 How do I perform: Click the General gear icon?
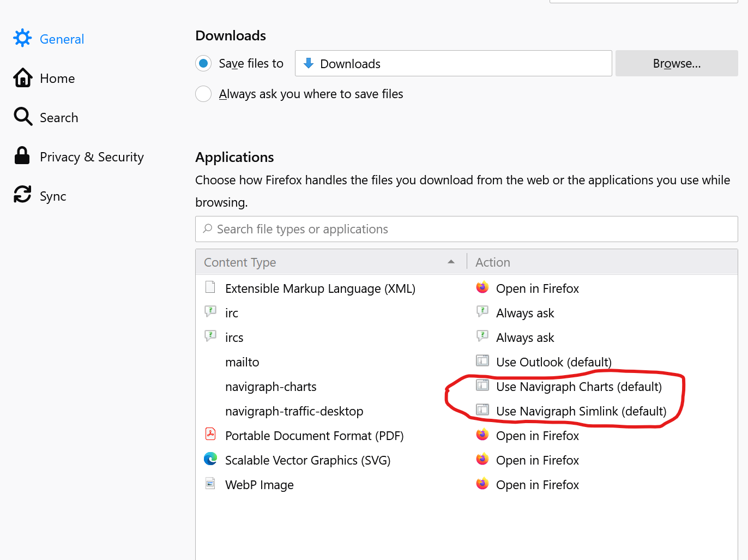point(22,38)
